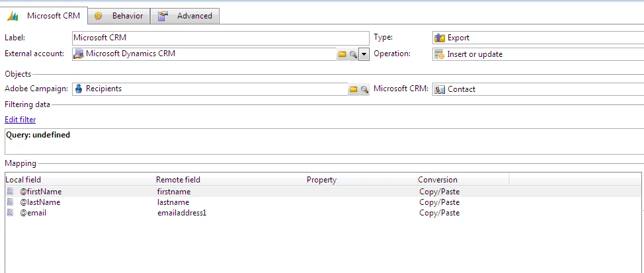This screenshot has height=273, width=644.
Task: Click the Contact object icon
Action: point(440,89)
